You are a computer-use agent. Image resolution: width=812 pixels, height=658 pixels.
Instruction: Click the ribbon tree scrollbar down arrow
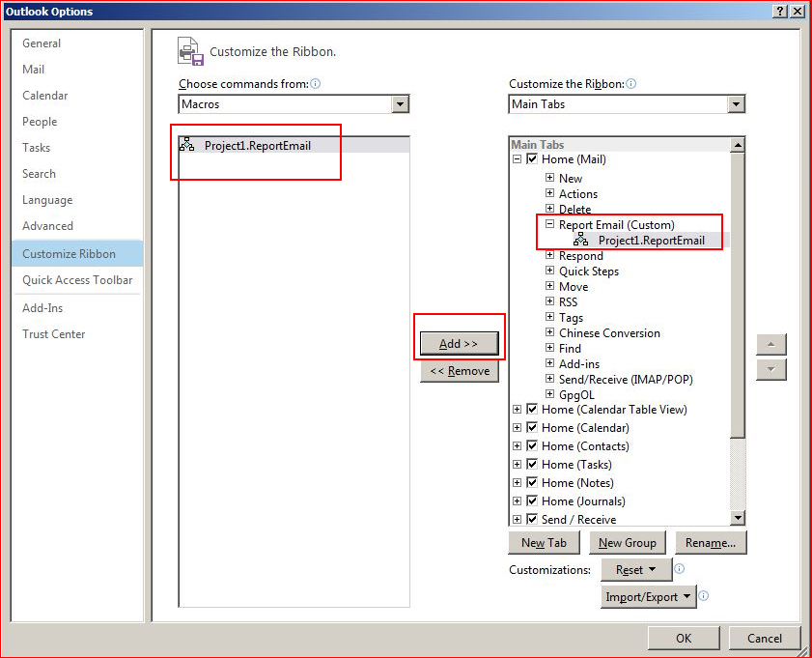pyautogui.click(x=738, y=517)
